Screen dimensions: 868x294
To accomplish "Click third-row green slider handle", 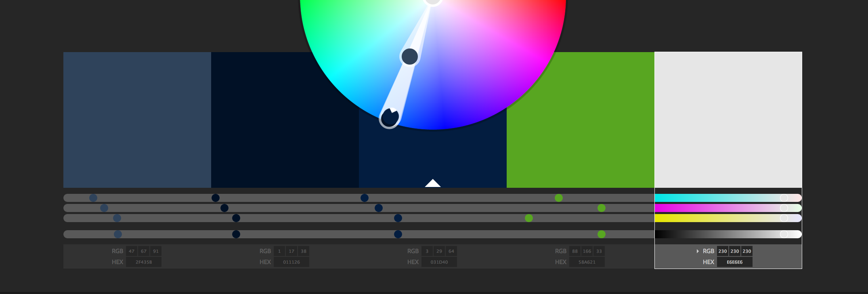I will coord(529,218).
